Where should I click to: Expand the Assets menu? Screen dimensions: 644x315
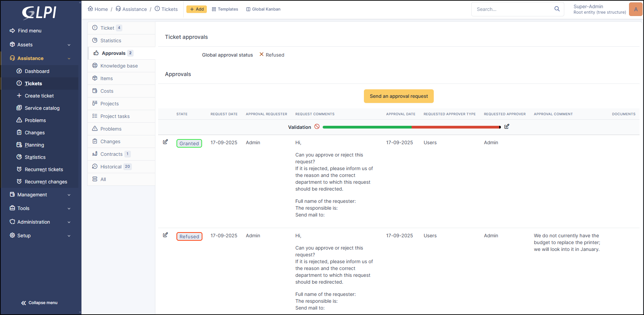(40, 45)
